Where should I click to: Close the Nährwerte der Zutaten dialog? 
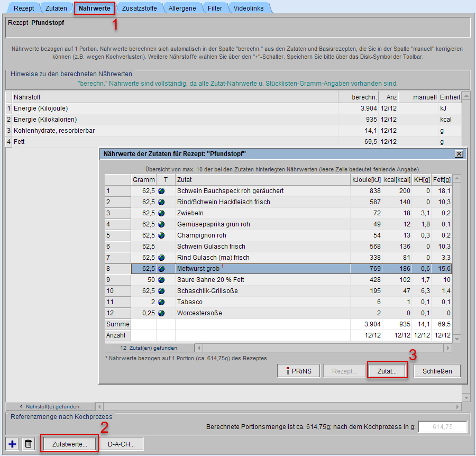pyautogui.click(x=459, y=153)
